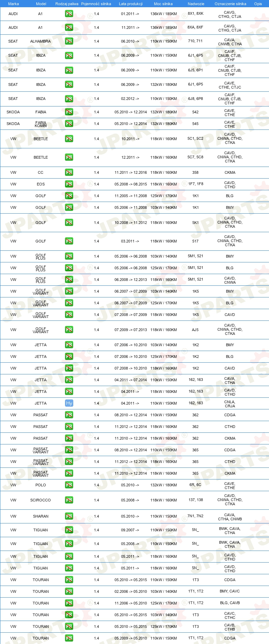Click the fuel icon in the VW GOLF 5K1 row
The width and height of the screenshot is (269, 644).
pos(69,223)
